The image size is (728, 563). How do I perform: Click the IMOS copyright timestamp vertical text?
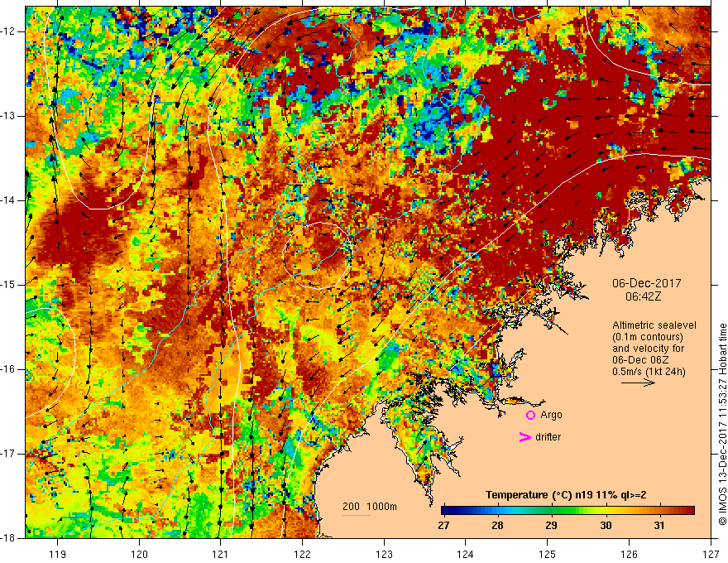[722, 424]
